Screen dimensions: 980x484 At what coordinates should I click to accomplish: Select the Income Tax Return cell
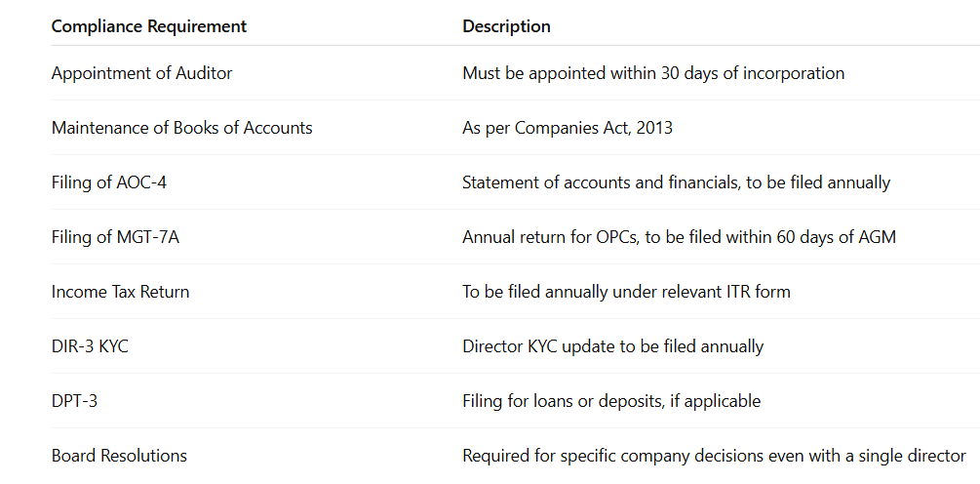point(120,292)
